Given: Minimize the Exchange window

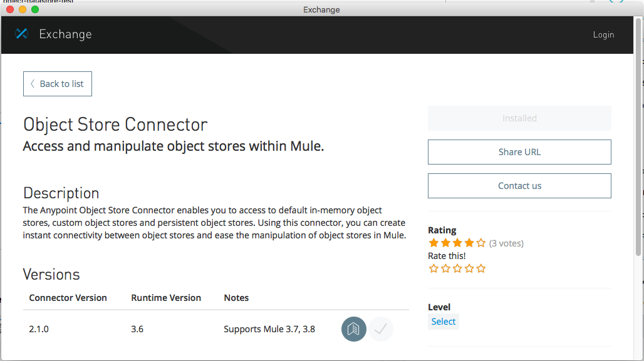Looking at the screenshot, I should click(x=23, y=9).
